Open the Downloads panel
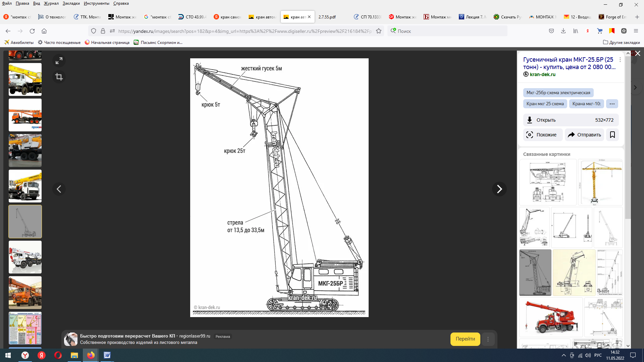 [x=563, y=31]
